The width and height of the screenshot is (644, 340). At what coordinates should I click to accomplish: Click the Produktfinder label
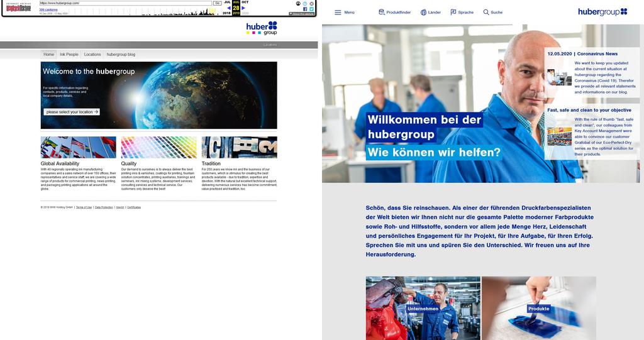click(x=398, y=13)
